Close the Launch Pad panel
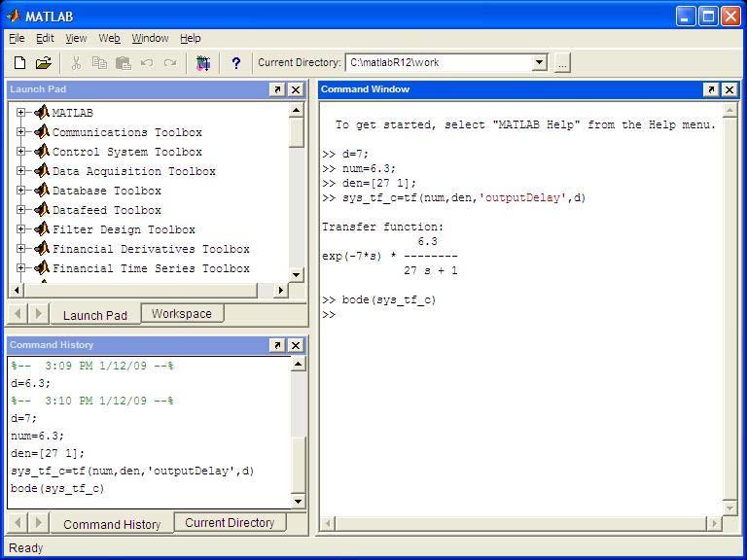747x560 pixels. tap(296, 89)
